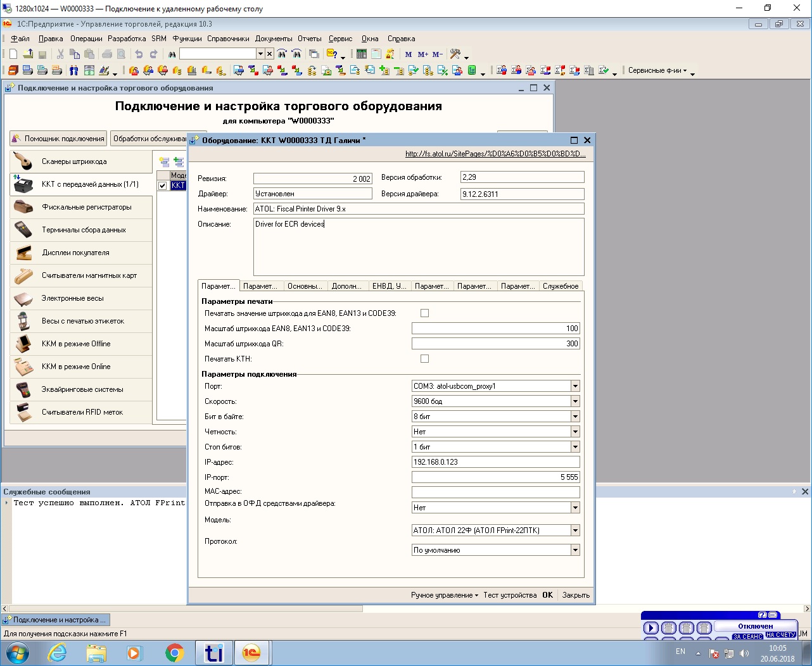The height and width of the screenshot is (666, 812).
Task: Click the red drawer icon in second toolbar
Action: point(13,70)
